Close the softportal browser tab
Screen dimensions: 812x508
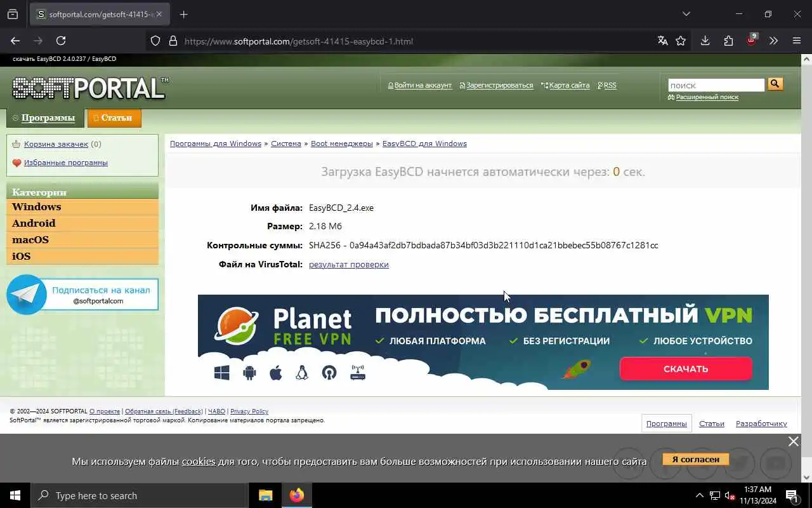click(x=159, y=14)
